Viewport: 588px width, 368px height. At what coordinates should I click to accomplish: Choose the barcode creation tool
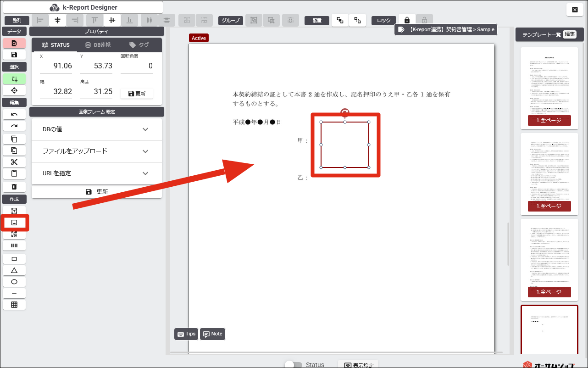pyautogui.click(x=14, y=246)
